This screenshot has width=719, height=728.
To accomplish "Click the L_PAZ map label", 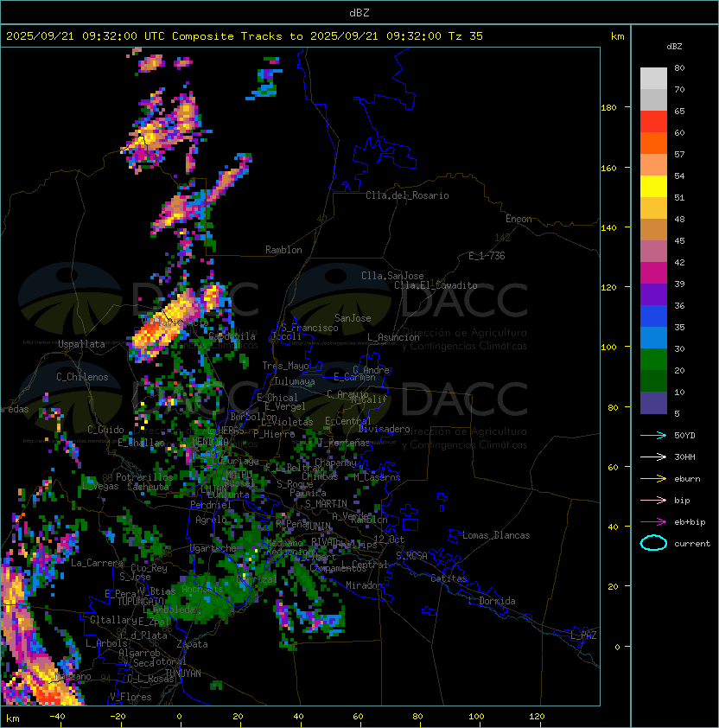I will 583,635.
